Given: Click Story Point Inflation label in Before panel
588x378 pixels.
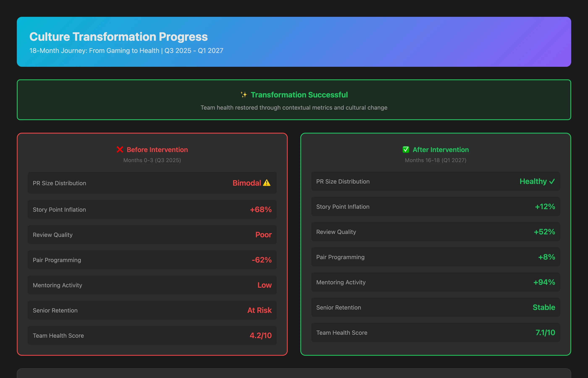Looking at the screenshot, I should 59,210.
